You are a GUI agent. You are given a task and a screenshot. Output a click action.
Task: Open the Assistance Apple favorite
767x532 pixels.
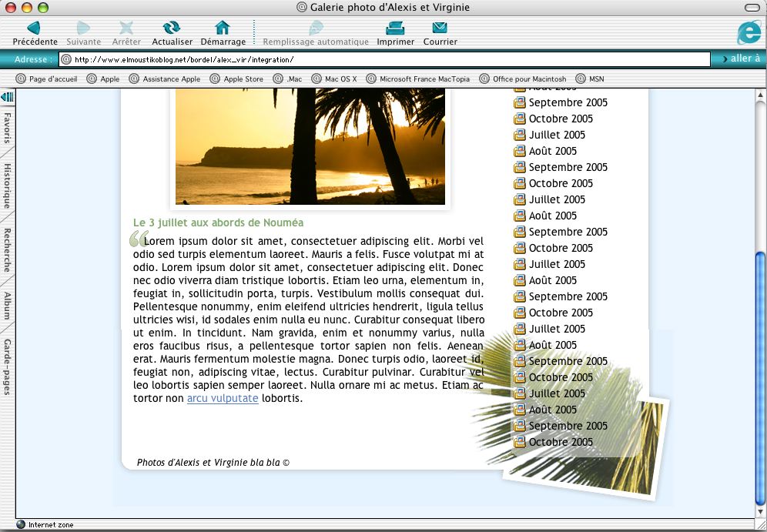pyautogui.click(x=165, y=79)
